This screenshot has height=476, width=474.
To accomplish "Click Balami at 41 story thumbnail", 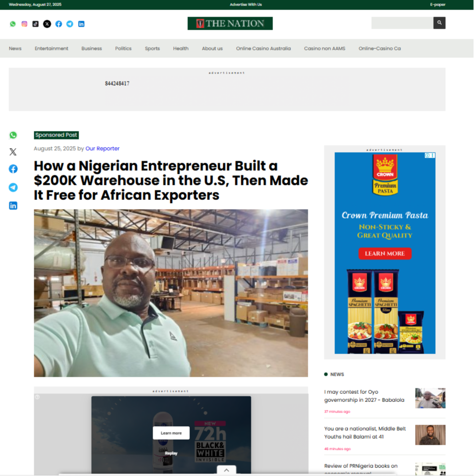I will 430,435.
